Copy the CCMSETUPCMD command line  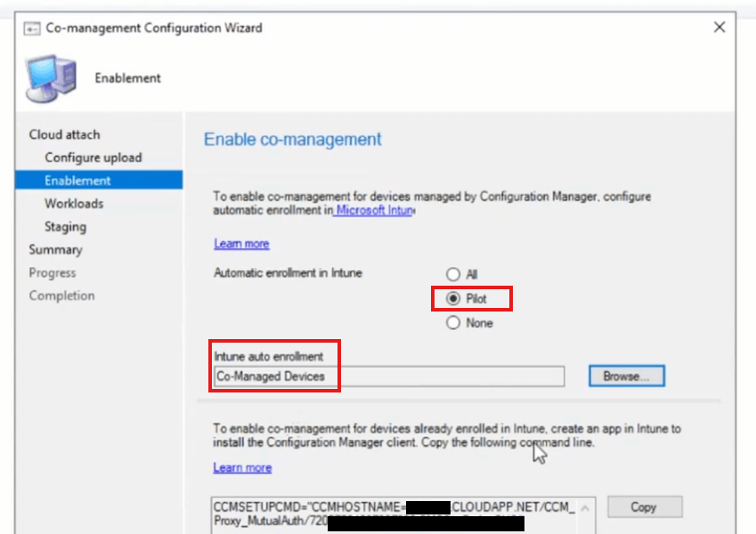645,507
